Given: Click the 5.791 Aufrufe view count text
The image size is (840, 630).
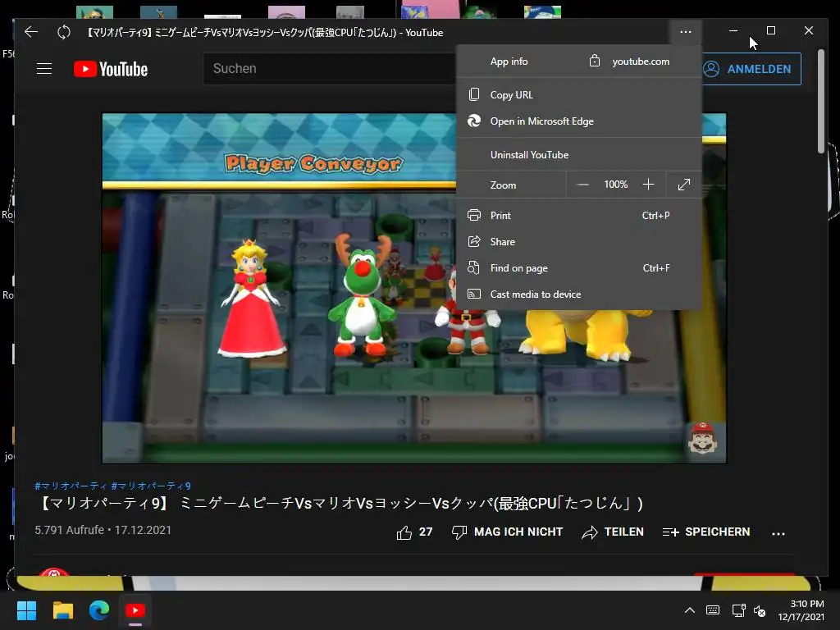Looking at the screenshot, I should coord(69,530).
